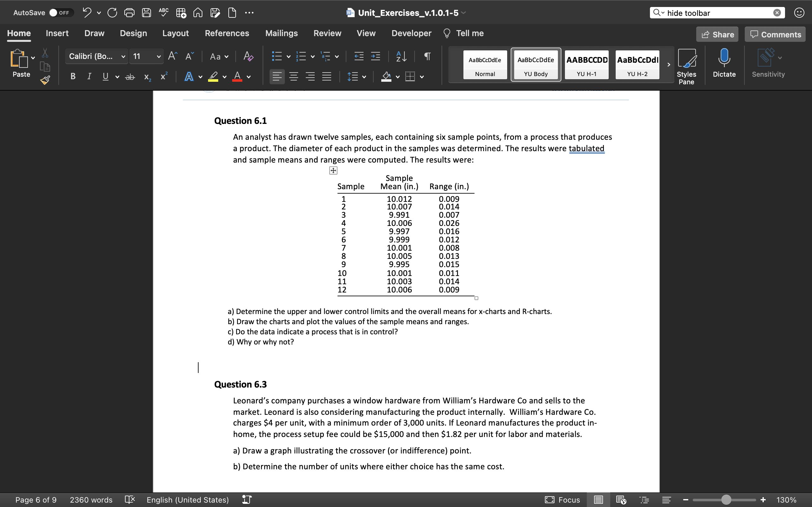Save the document via the toolbar icon
The width and height of the screenshot is (812, 507).
tap(146, 12)
